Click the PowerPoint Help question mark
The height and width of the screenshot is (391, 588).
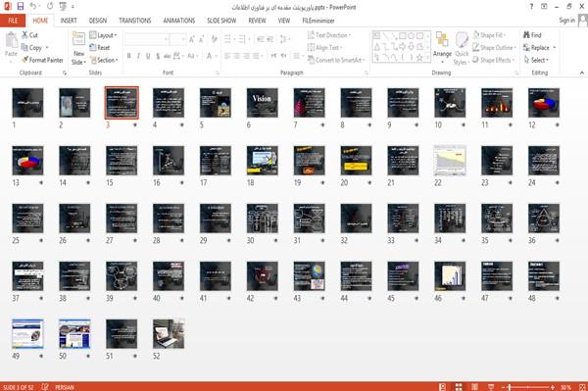pos(531,7)
